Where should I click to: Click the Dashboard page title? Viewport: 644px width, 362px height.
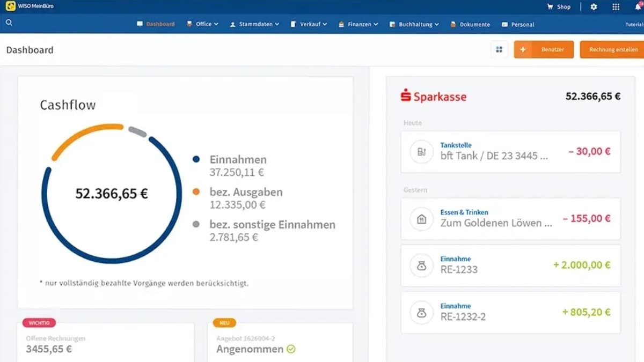tap(30, 50)
